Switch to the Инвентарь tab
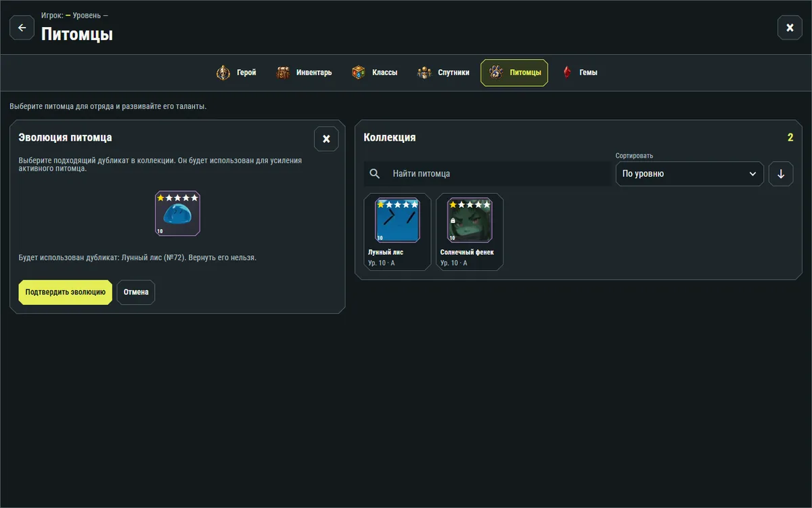Screen dimensions: 812x508 click(x=304, y=72)
